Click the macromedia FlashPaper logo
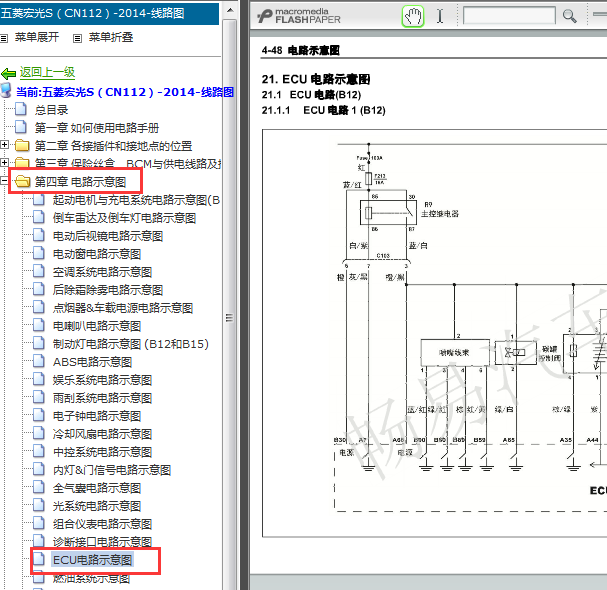Image resolution: width=607 pixels, height=590 pixels. (299, 16)
